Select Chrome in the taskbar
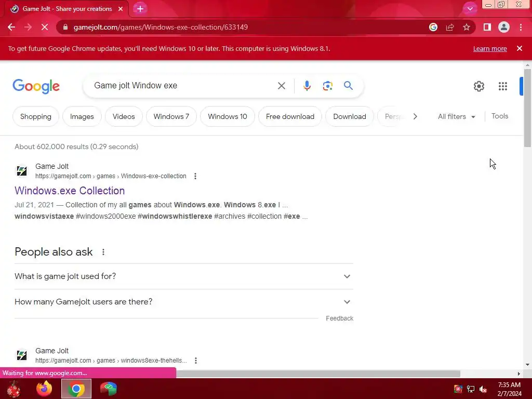This screenshot has height=399, width=532. click(76, 389)
